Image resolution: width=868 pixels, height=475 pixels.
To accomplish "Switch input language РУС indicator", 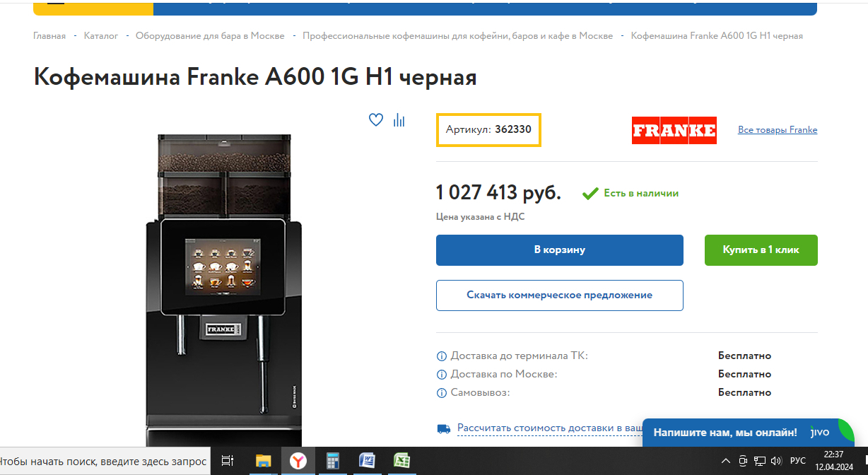I will click(797, 461).
